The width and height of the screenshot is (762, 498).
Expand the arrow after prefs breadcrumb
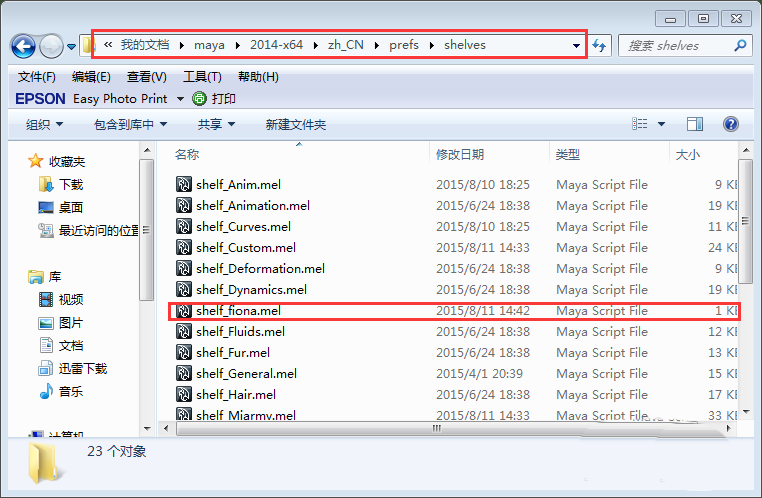pos(432,45)
